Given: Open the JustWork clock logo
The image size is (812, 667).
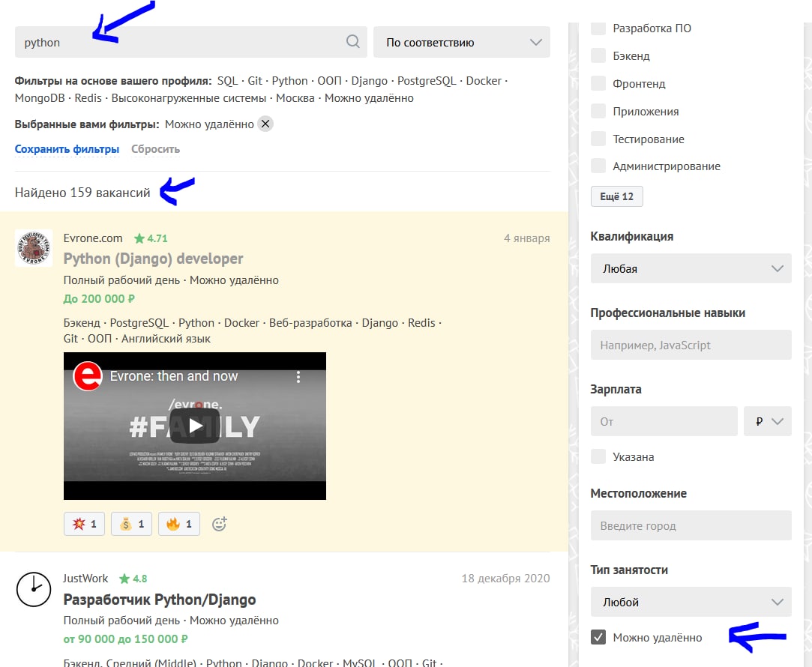Looking at the screenshot, I should 34,589.
